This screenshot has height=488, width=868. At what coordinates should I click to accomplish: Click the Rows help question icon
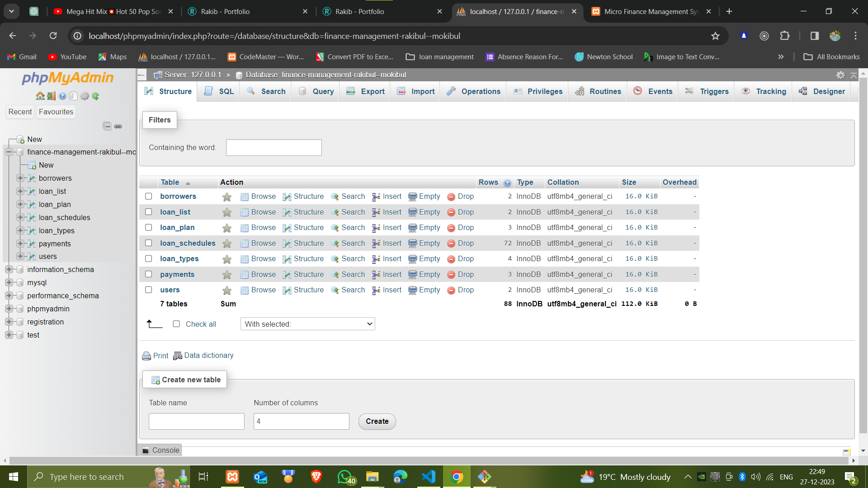pos(507,183)
